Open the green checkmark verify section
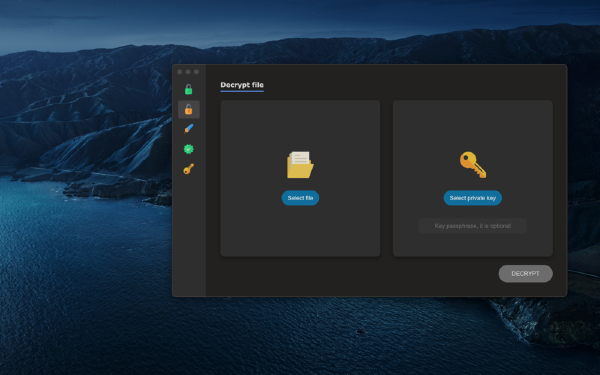This screenshot has height=375, width=600. tap(189, 149)
